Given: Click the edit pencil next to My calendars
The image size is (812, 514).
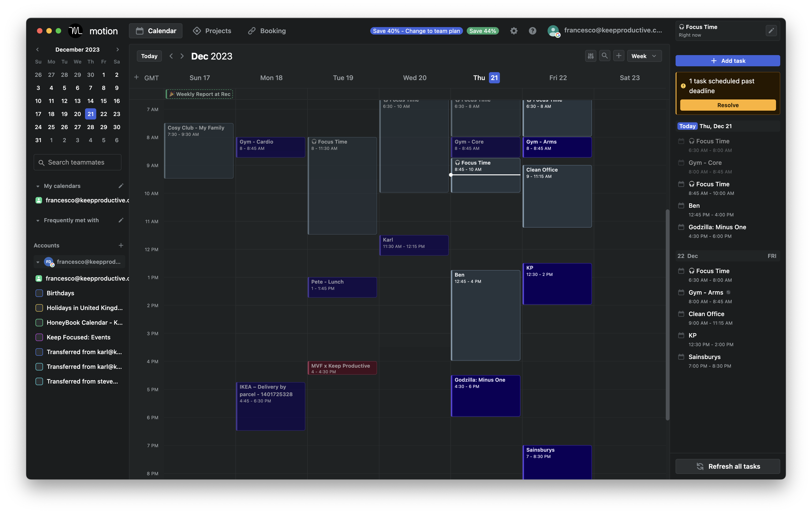Looking at the screenshot, I should point(121,186).
